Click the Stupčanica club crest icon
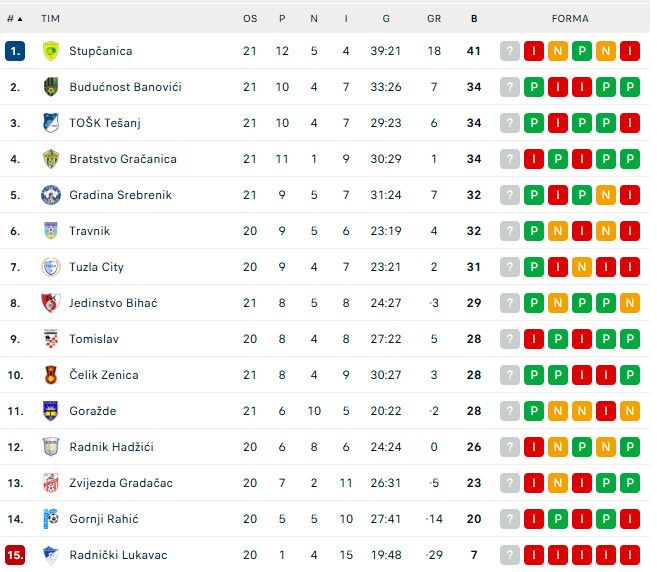Image resolution: width=657 pixels, height=572 pixels. click(51, 51)
